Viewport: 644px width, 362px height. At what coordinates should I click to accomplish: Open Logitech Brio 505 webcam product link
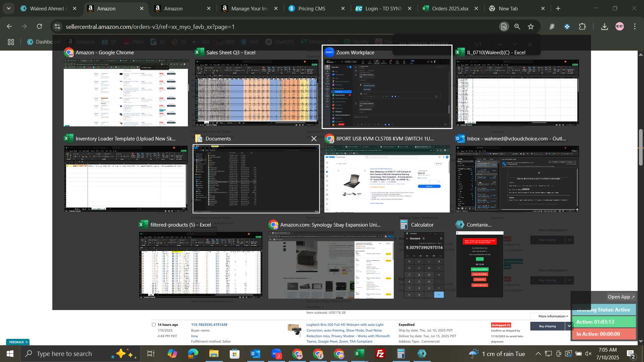[x=348, y=333]
